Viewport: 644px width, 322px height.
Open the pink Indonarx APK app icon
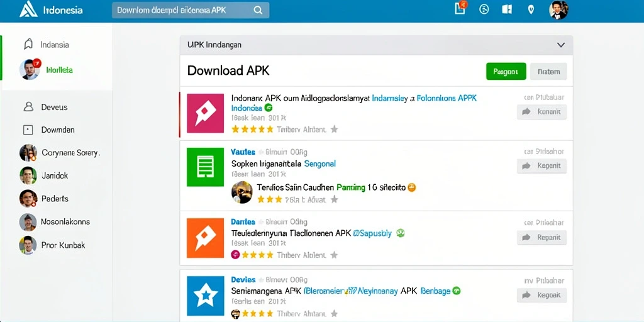(206, 113)
